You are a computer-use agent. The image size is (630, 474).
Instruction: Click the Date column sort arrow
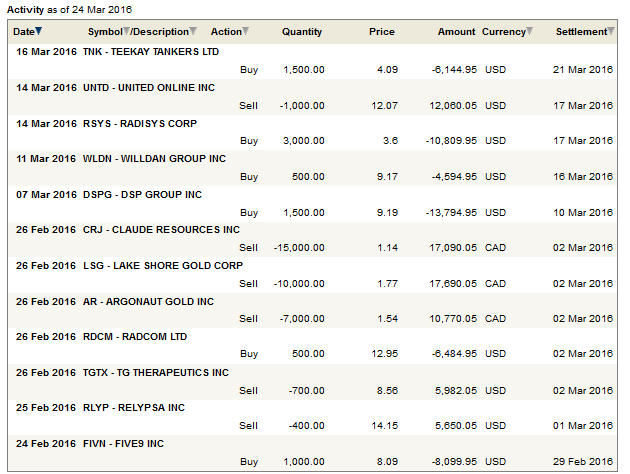(39, 32)
